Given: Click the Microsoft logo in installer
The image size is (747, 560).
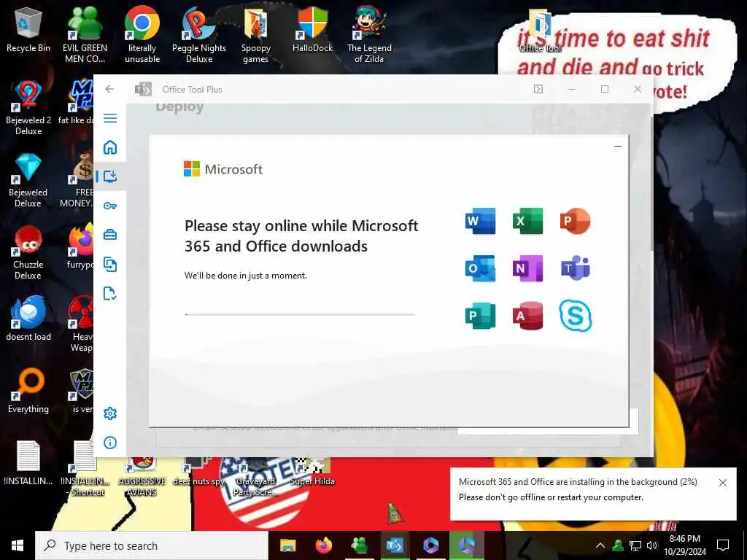Looking at the screenshot, I should click(223, 169).
